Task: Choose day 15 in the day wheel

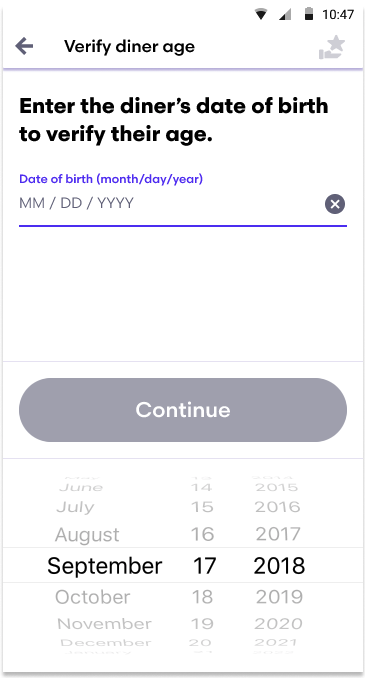Action: pos(202,507)
